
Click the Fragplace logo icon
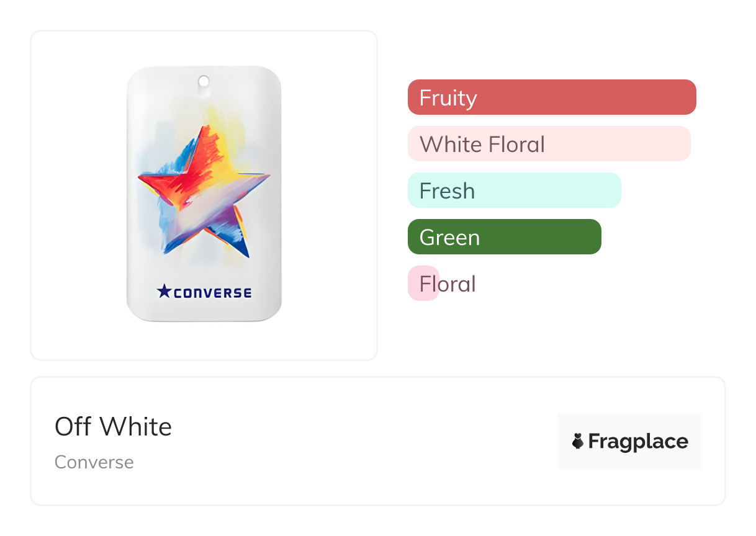[578, 441]
